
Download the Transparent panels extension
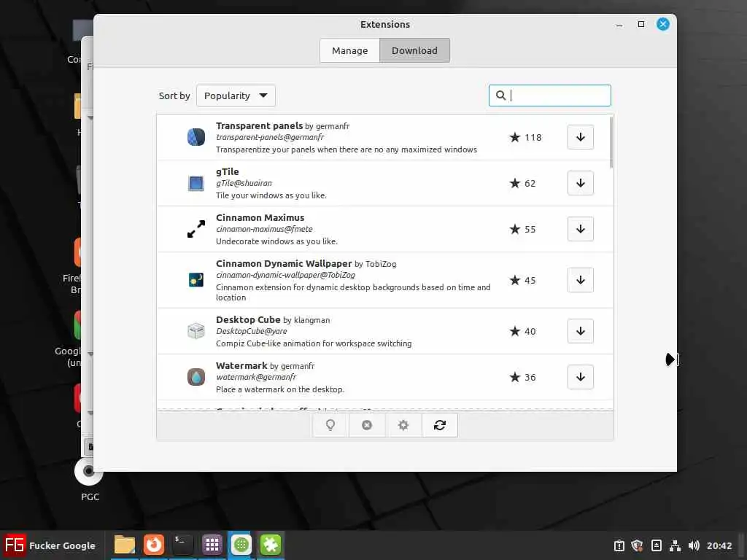(x=580, y=137)
